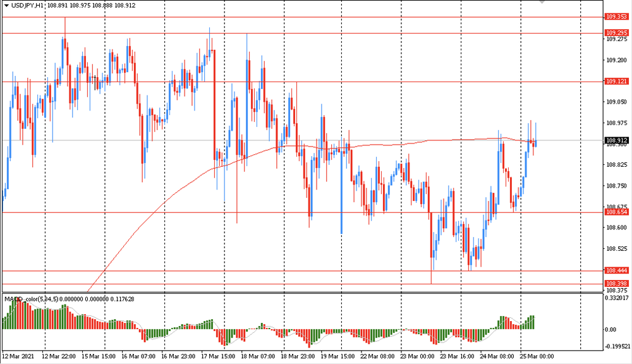632x364 pixels.
Task: Click the OHLC values 108.891 108.975 108.888 108.912
Action: tap(92, 6)
